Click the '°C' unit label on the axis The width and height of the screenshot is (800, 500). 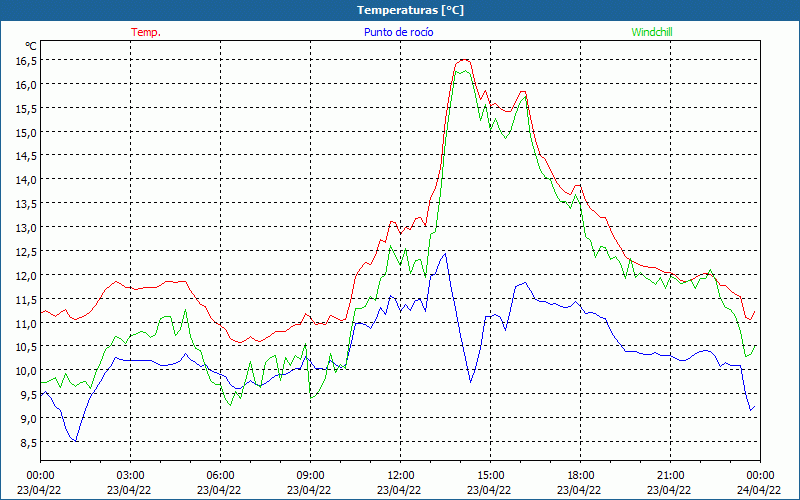pos(31,46)
